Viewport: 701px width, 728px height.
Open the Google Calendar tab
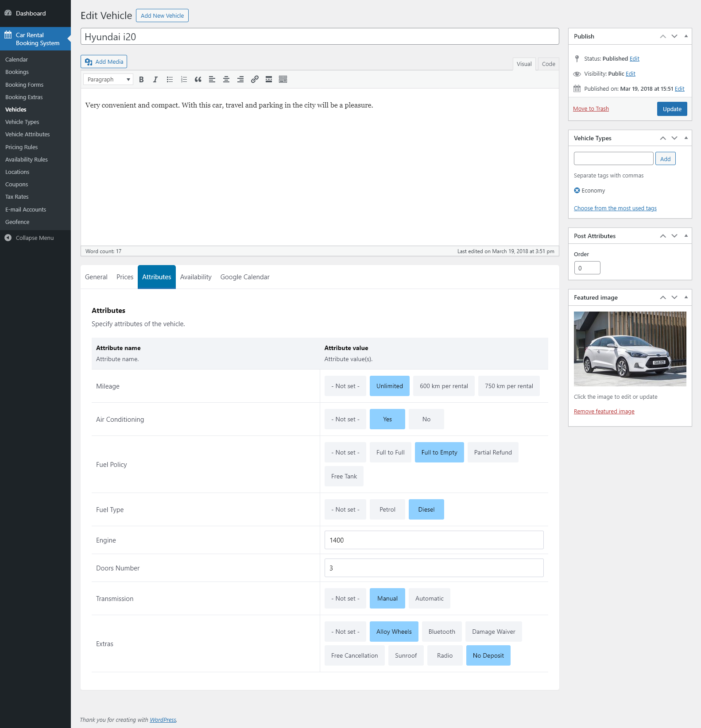245,277
